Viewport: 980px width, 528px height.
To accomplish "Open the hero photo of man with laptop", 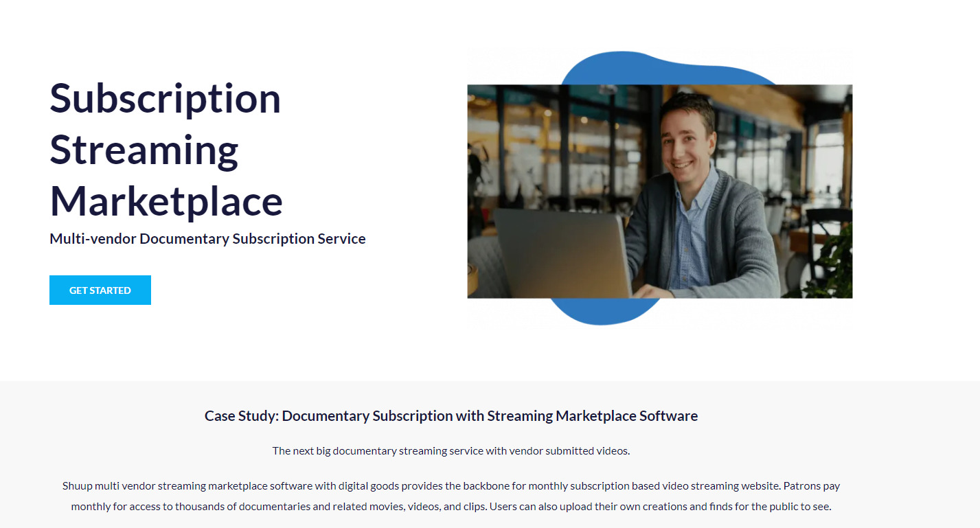I will point(659,191).
